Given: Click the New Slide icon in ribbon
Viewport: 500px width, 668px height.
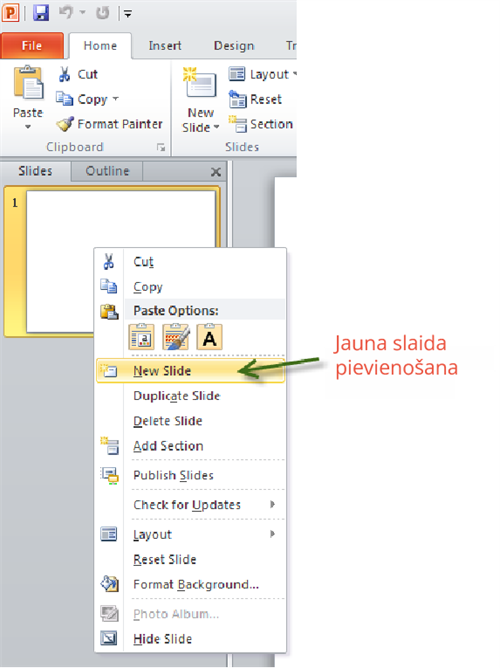Looking at the screenshot, I should [200, 83].
